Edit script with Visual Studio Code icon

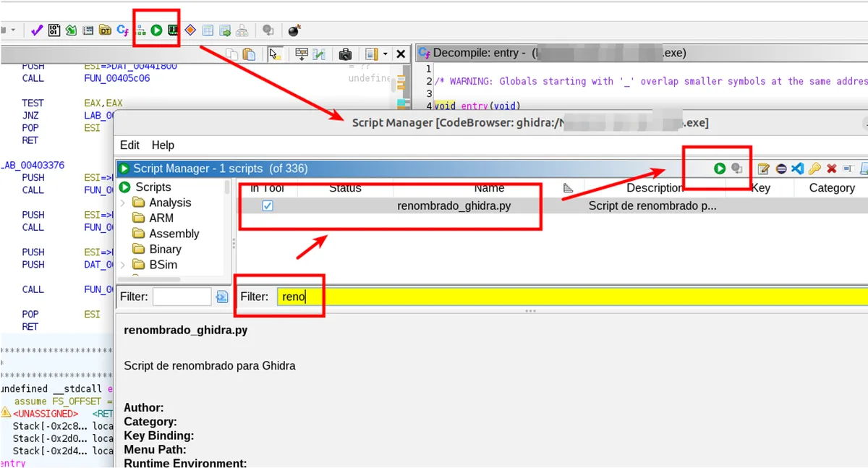coord(798,169)
